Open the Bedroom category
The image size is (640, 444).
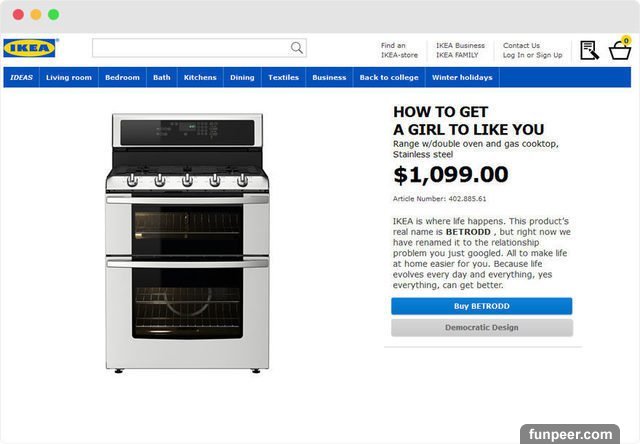(x=122, y=78)
